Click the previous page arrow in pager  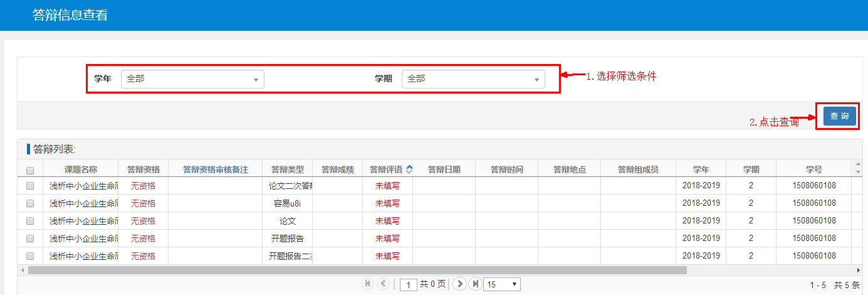pyautogui.click(x=383, y=284)
